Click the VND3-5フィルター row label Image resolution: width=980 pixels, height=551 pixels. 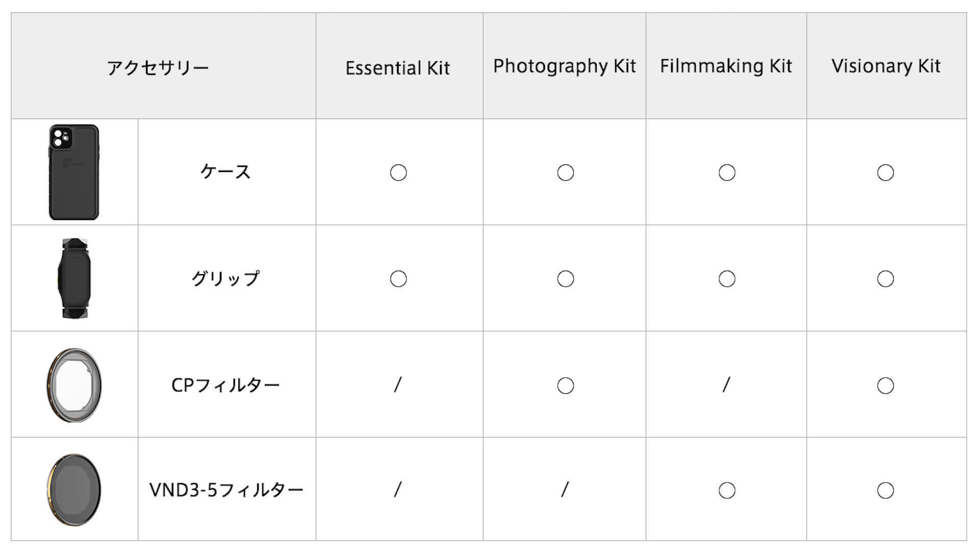(x=226, y=490)
